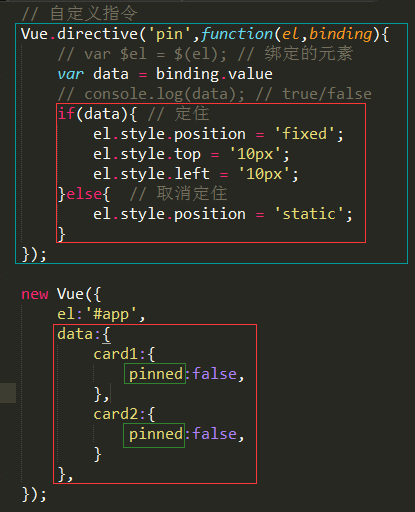
Task: Click the 'fixed' string value
Action: coord(304,134)
